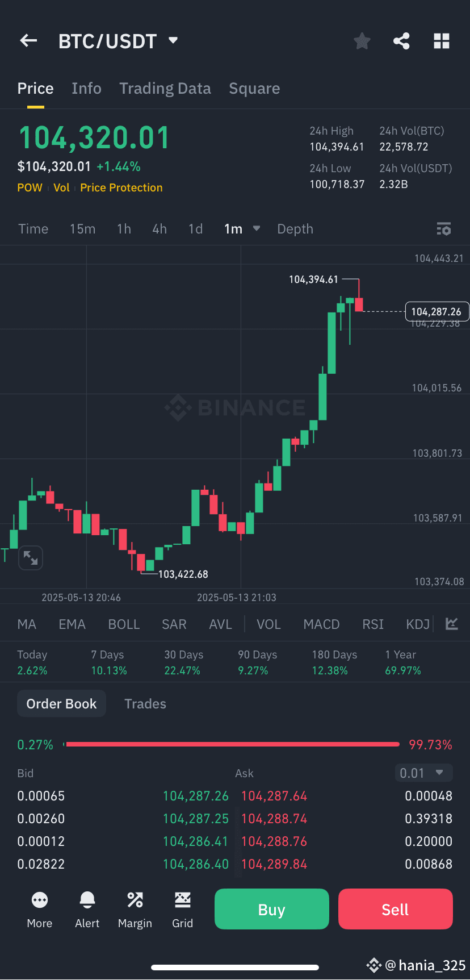Change order book precision with 0.01 dropdown
Image resolution: width=470 pixels, height=980 pixels.
click(423, 773)
